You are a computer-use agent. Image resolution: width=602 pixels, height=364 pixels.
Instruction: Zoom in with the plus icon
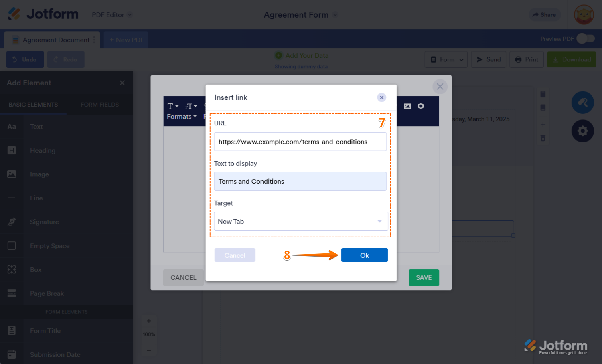(x=149, y=321)
